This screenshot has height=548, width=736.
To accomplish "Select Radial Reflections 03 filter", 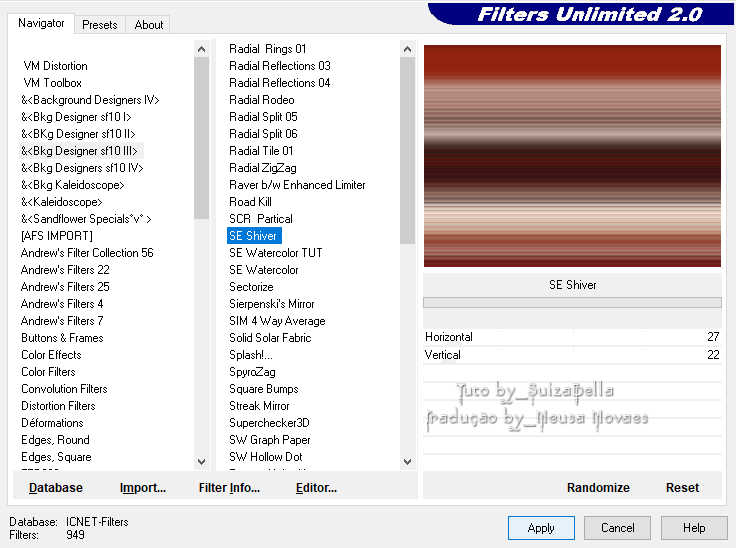I will coord(280,66).
